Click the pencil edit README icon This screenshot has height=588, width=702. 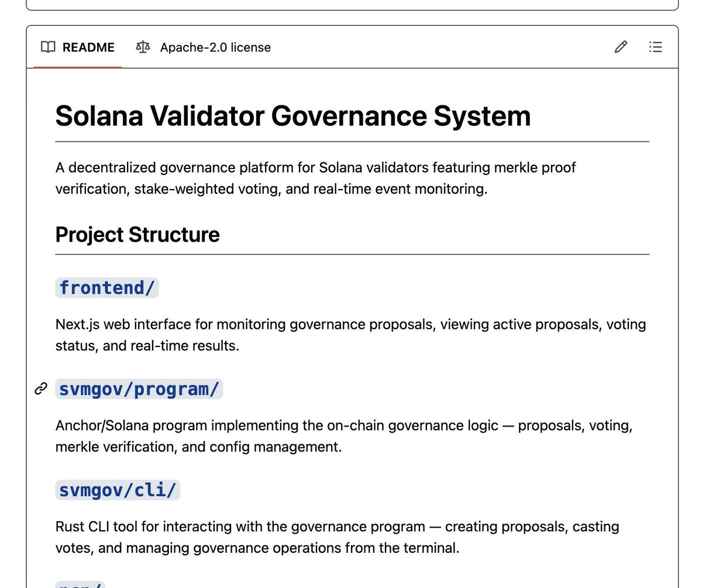click(621, 47)
